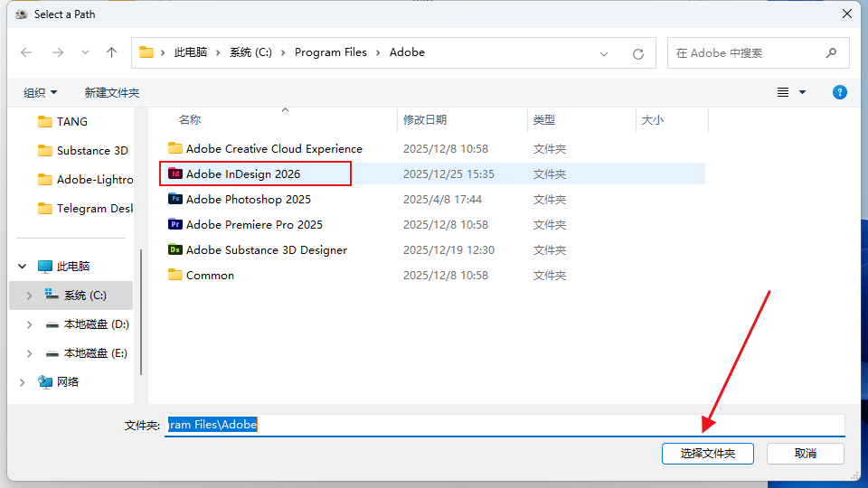Close the Select a Path dialog
This screenshot has height=488, width=868.
coord(847,14)
